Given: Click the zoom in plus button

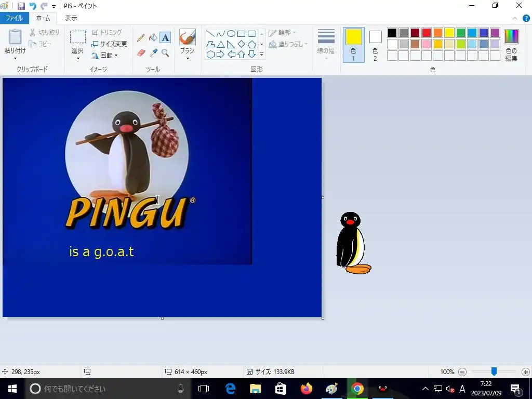Looking at the screenshot, I should 526,372.
